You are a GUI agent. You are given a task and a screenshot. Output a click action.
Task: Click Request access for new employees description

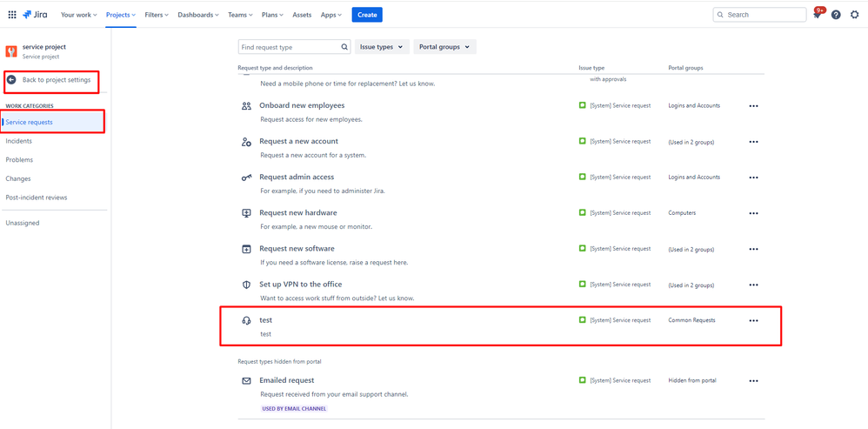click(x=311, y=119)
